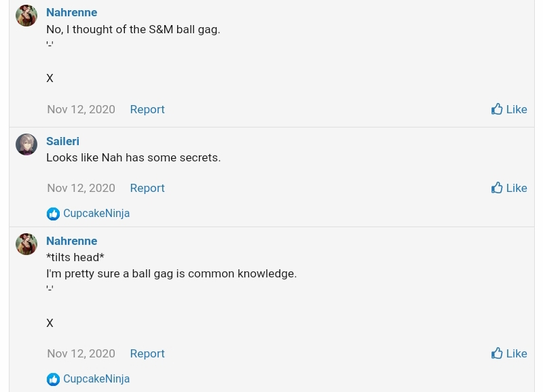View CupcakeNinja who liked Saileri's comment
This screenshot has height=392, width=543.
coord(96,213)
